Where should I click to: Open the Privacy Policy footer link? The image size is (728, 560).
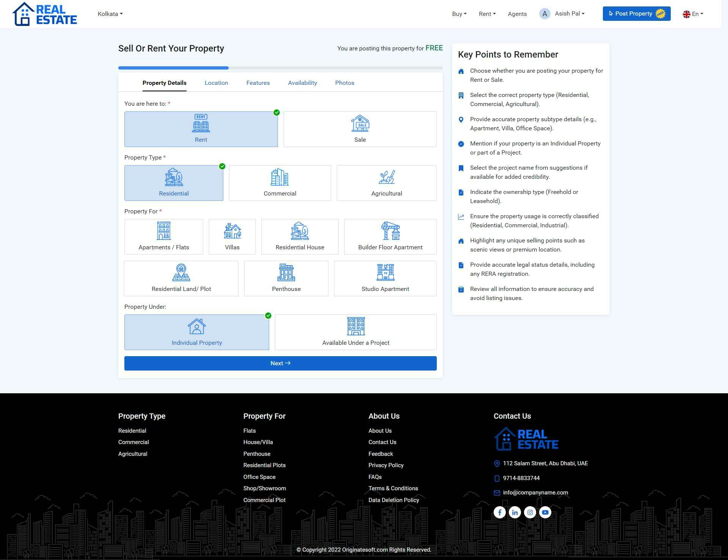point(386,465)
